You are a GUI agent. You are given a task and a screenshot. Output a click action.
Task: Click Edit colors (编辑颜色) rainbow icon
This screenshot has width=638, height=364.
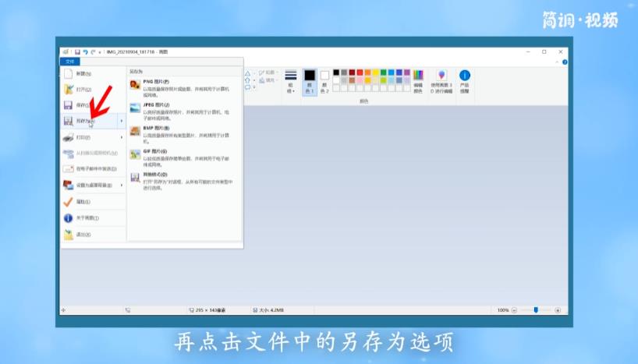[418, 80]
